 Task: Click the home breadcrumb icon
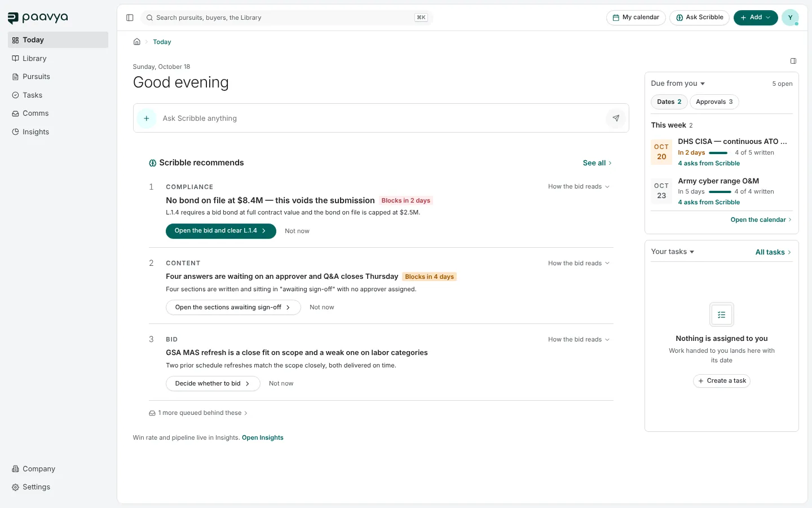click(x=136, y=42)
